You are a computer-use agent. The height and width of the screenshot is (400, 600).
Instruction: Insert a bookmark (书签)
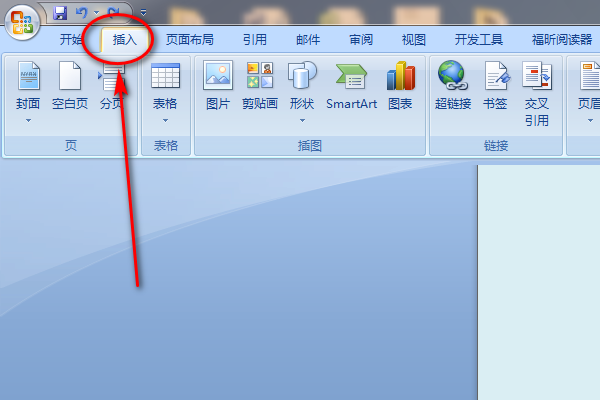495,86
